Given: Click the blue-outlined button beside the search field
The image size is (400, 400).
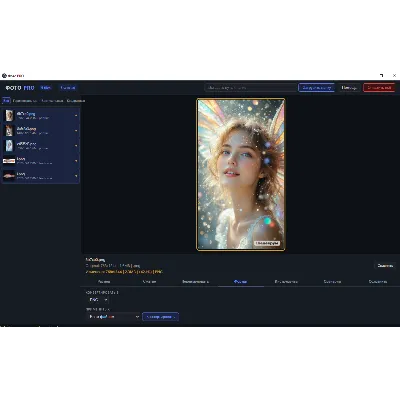Looking at the screenshot, I should (316, 88).
